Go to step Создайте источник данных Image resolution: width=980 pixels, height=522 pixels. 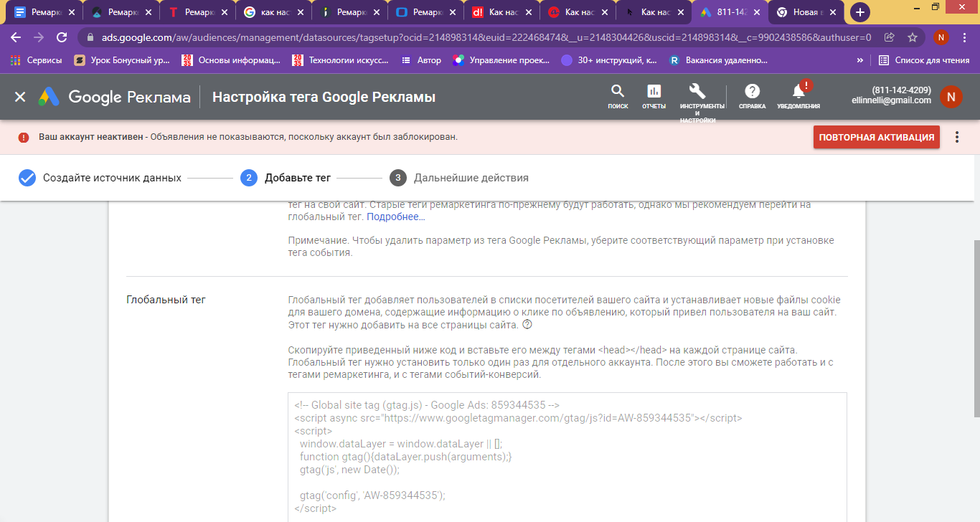tap(100, 178)
